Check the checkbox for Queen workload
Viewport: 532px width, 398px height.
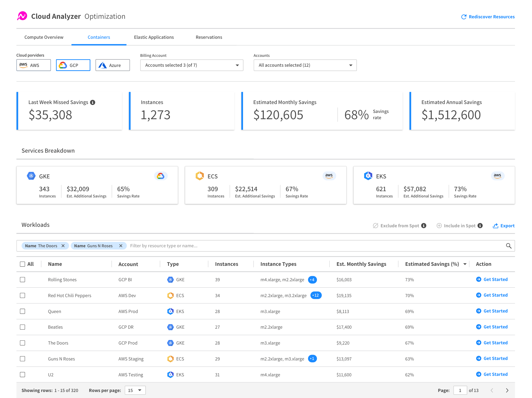(23, 311)
